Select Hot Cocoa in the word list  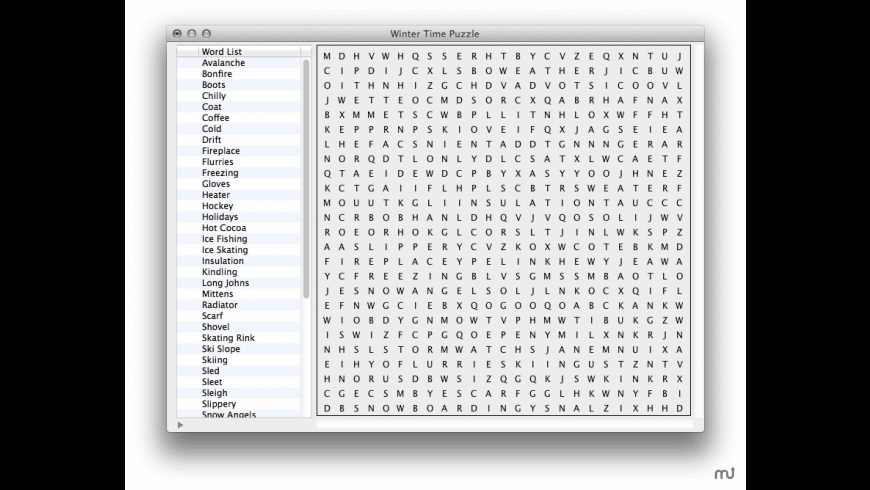click(x=239, y=228)
